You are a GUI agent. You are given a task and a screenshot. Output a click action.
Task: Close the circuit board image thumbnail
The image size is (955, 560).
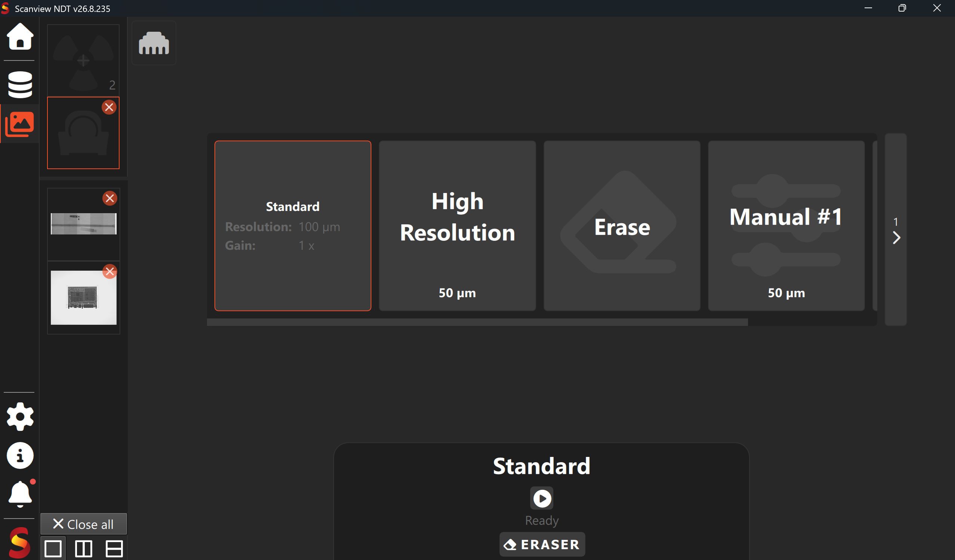[x=110, y=271]
